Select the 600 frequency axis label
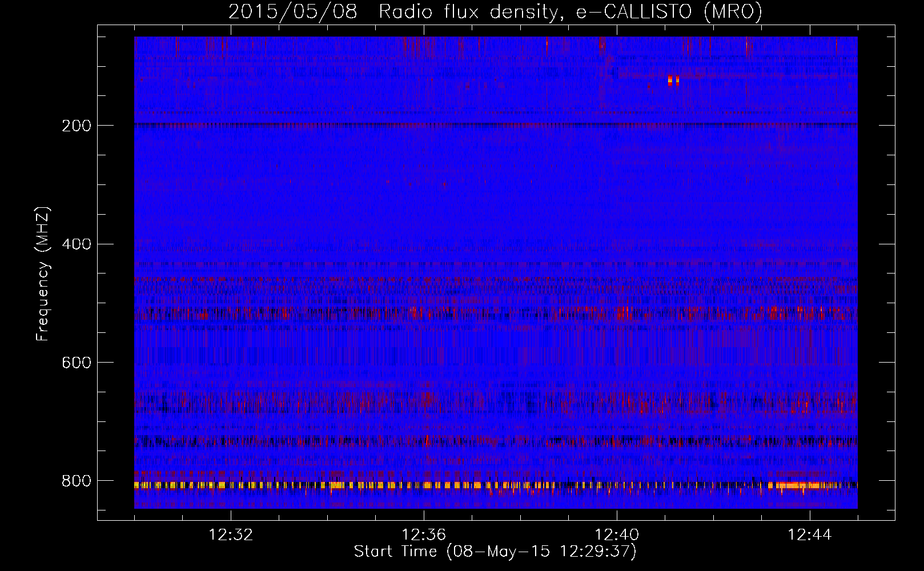924x571 pixels. pyautogui.click(x=77, y=363)
